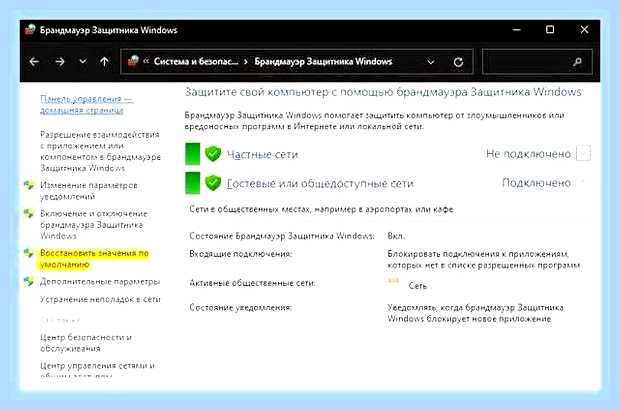This screenshot has width=620, height=410.
Task: Click the 'Подключено' status text
Action: coord(536,183)
